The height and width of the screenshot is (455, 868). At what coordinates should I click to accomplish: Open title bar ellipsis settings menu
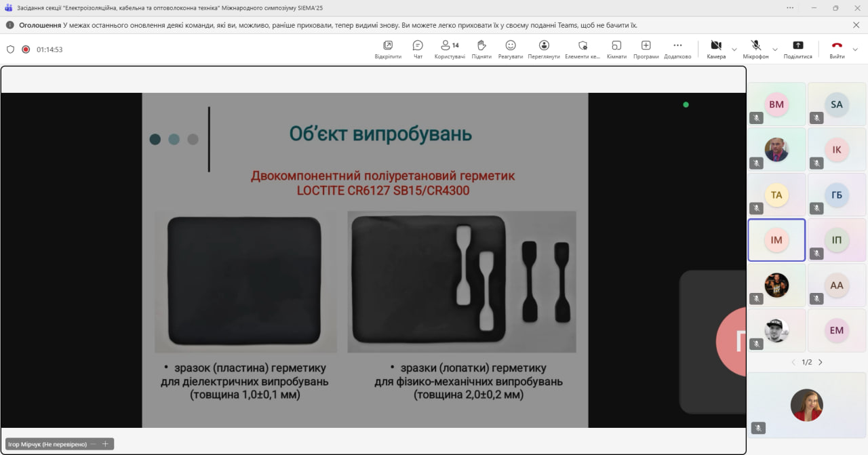pos(790,7)
